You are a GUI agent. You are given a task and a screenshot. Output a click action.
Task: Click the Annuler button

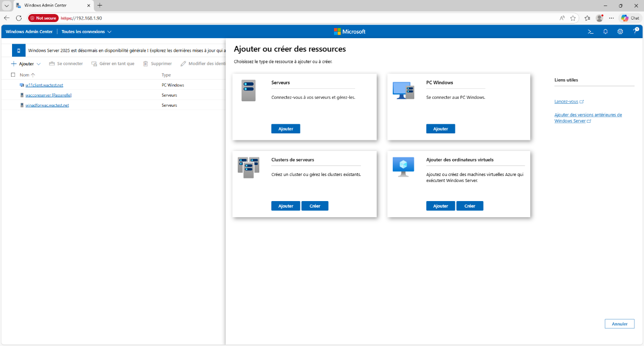(x=620, y=324)
